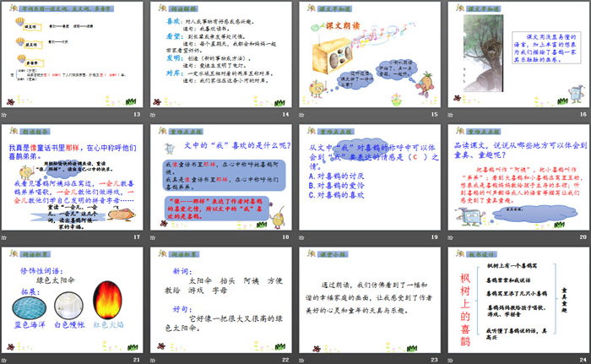Select slide 21 thumbnail with the fire picture
The width and height of the screenshot is (591, 364).
coord(73,300)
